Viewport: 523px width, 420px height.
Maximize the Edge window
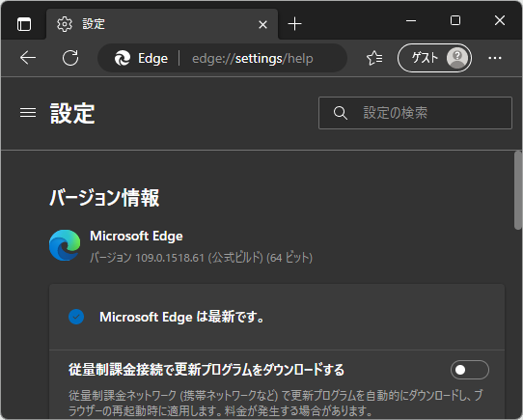tap(455, 20)
